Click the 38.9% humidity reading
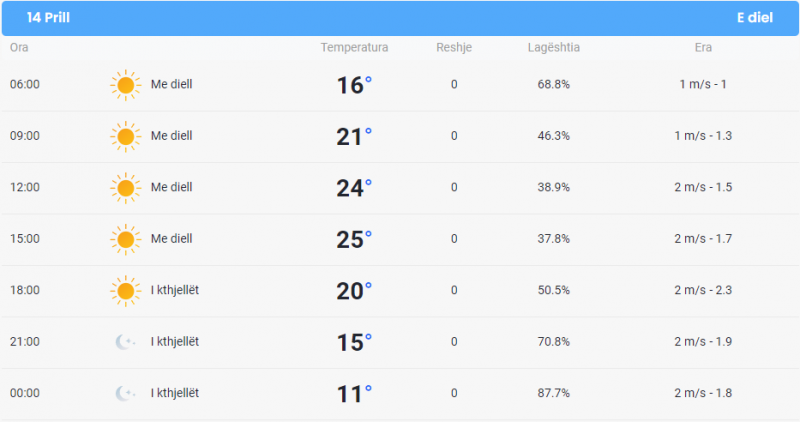Viewport: 800px width, 422px height. coord(554,187)
